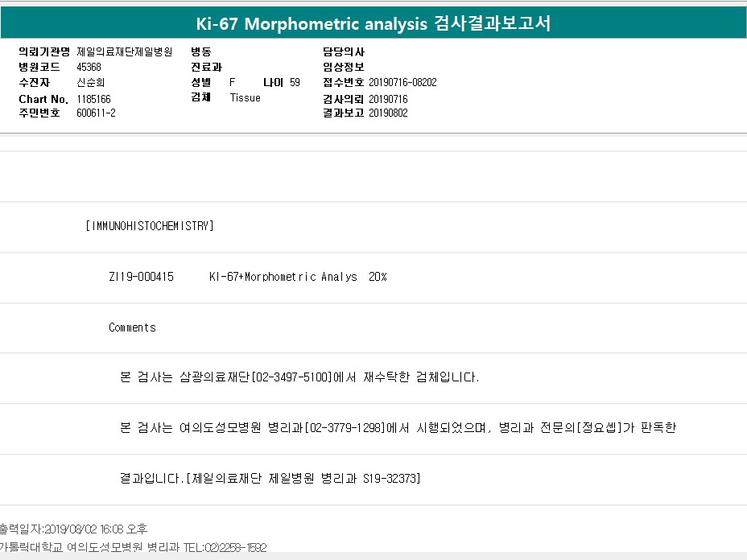
Task: Click 'KI-67+Morphometric Analys' test name
Action: pyautogui.click(x=283, y=277)
